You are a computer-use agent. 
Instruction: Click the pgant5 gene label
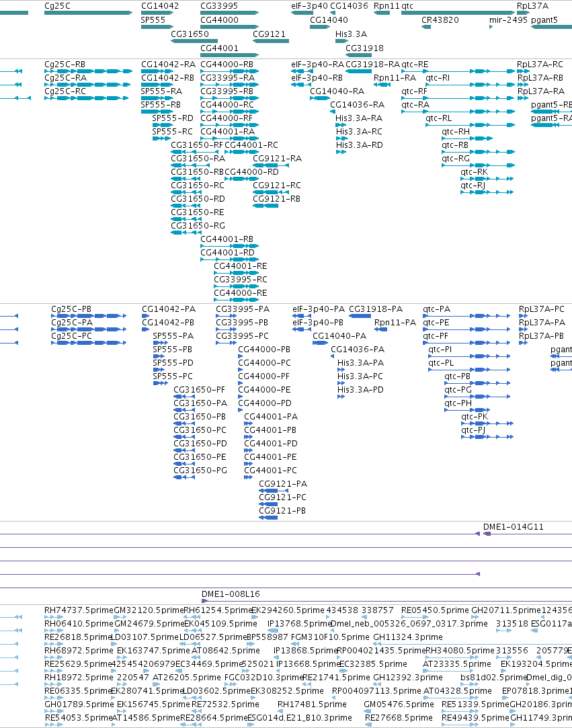click(x=544, y=20)
